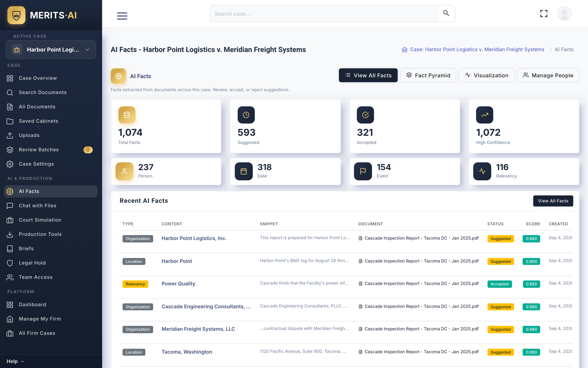
Task: Click Manage People button
Action: 548,75
